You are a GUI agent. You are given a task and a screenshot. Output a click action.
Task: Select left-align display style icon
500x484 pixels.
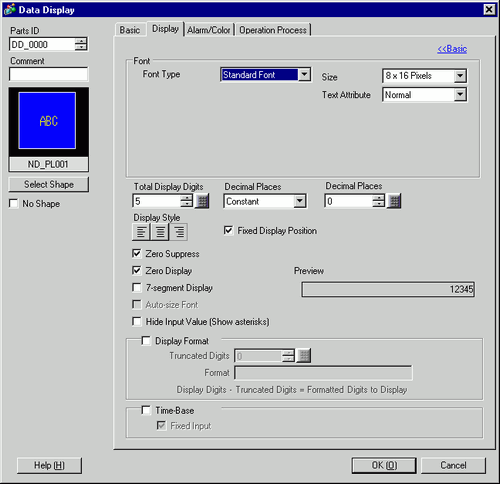point(141,232)
